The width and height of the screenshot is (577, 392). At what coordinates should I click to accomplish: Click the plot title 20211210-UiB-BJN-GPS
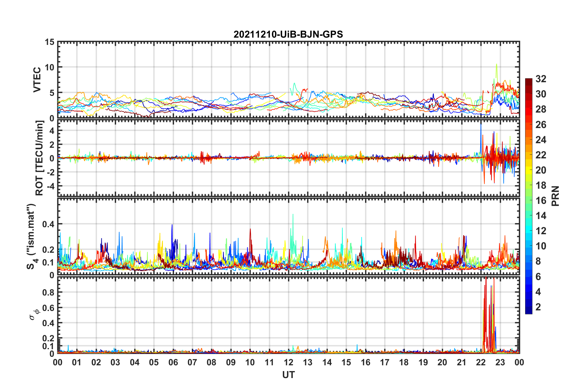[288, 34]
